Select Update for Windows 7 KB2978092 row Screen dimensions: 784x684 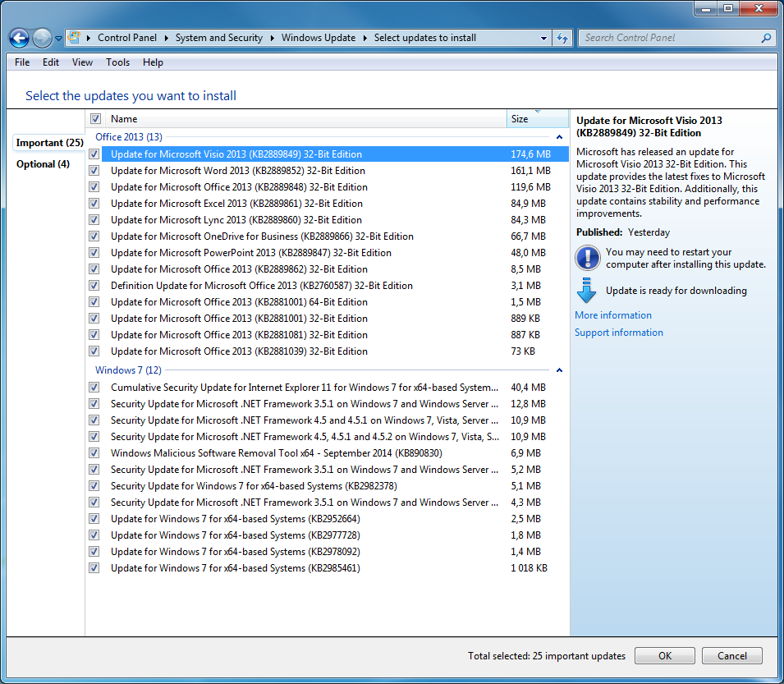click(328, 552)
